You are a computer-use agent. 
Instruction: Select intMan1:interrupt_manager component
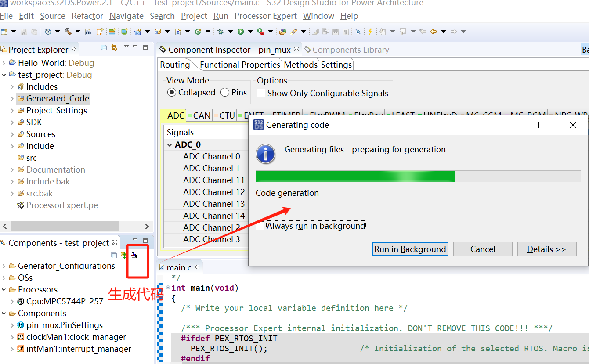coord(74,349)
